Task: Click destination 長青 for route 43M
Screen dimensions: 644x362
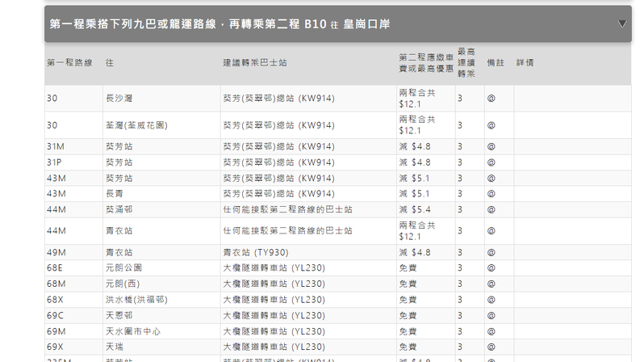Action: pyautogui.click(x=114, y=194)
